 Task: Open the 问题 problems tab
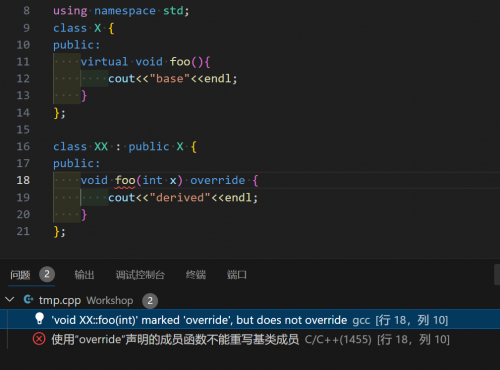pyautogui.click(x=20, y=275)
